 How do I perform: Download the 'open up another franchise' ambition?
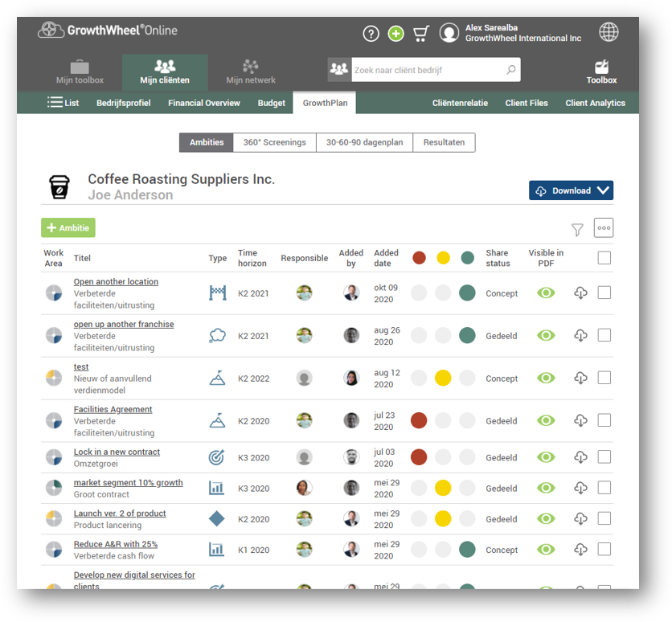click(x=580, y=335)
